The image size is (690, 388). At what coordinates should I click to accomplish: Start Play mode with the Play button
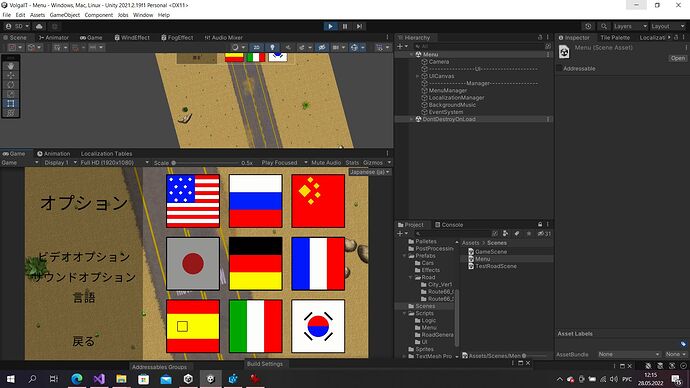click(330, 26)
